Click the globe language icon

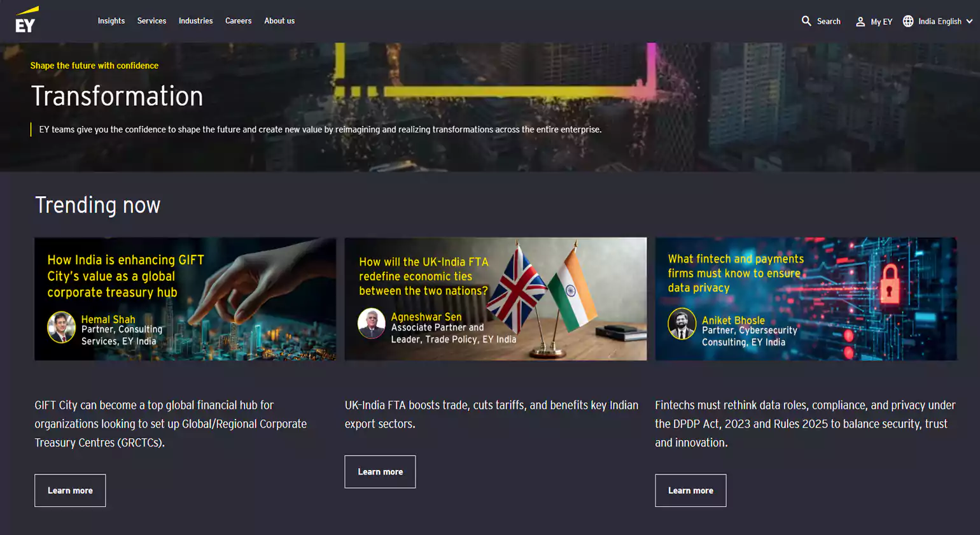pyautogui.click(x=908, y=21)
